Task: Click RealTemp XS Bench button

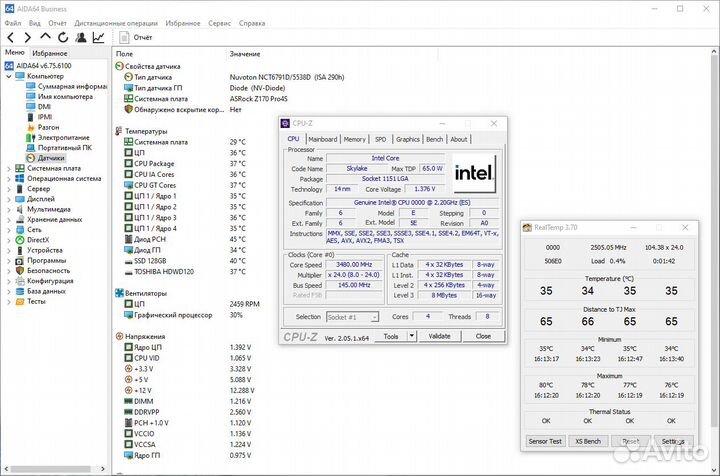Action: pyautogui.click(x=588, y=441)
